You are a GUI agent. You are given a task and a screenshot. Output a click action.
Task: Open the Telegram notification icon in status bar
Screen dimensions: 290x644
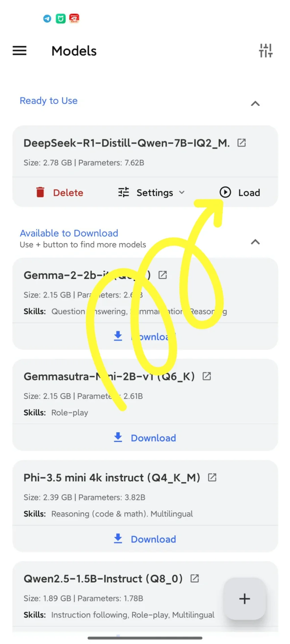pyautogui.click(x=47, y=18)
